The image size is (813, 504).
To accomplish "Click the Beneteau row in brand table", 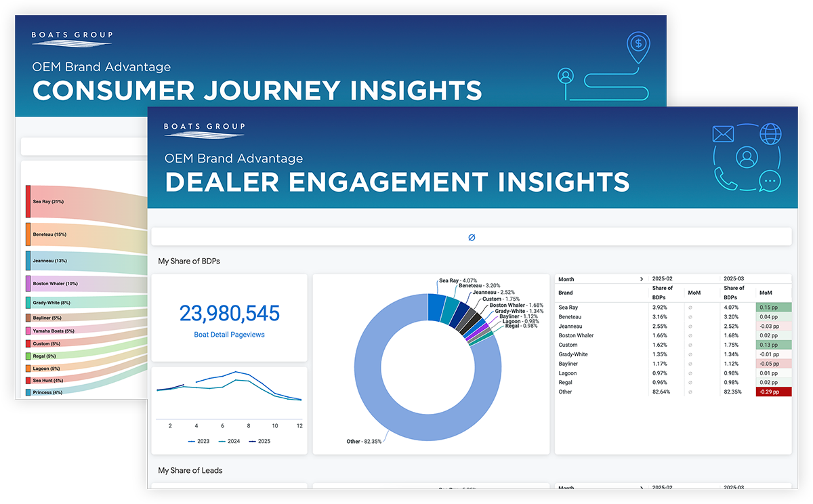I will (673, 316).
